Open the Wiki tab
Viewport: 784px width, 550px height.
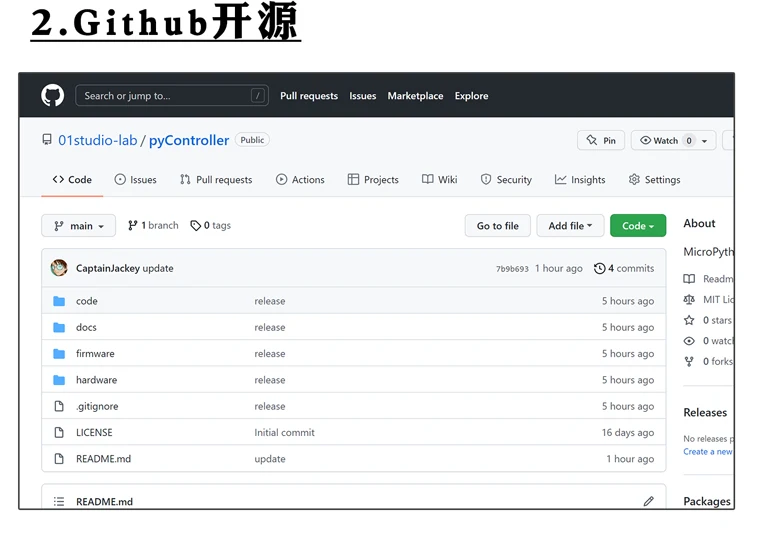tap(440, 180)
